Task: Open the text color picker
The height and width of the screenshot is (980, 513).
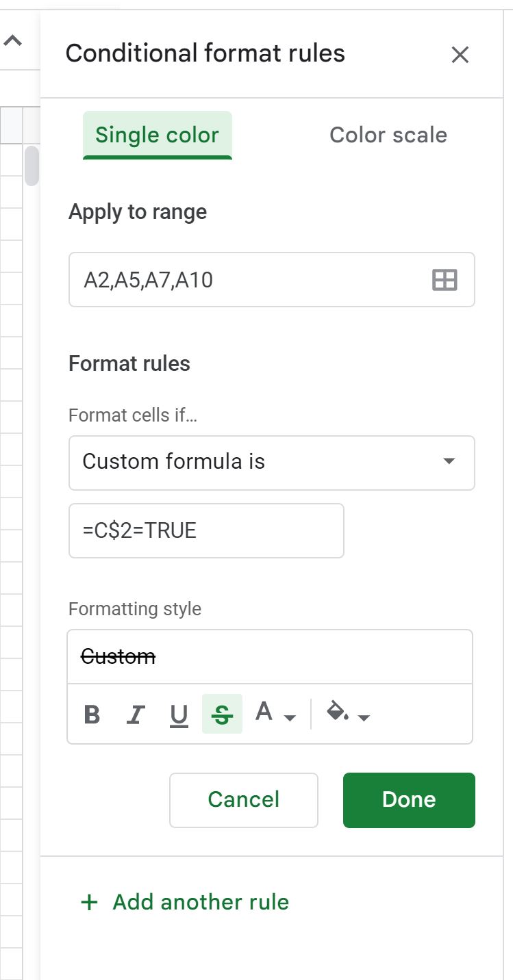Action: (x=275, y=714)
